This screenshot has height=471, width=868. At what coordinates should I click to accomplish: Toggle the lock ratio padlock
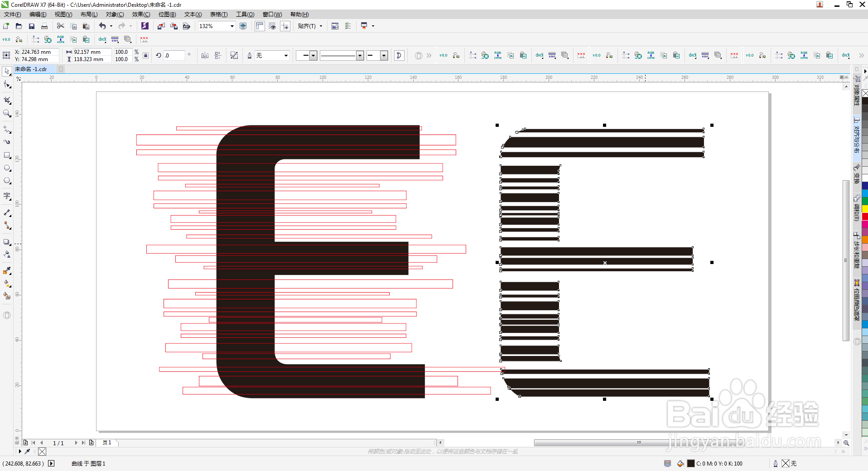point(145,55)
